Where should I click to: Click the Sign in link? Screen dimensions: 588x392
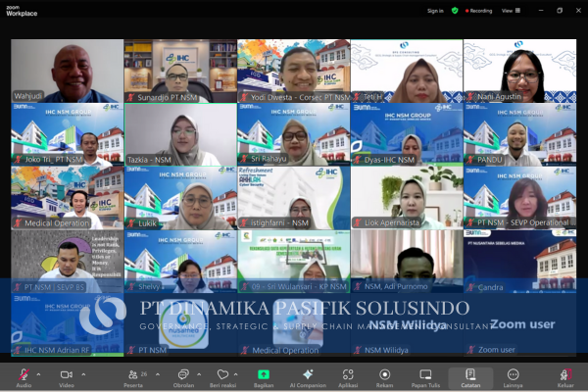pyautogui.click(x=435, y=11)
